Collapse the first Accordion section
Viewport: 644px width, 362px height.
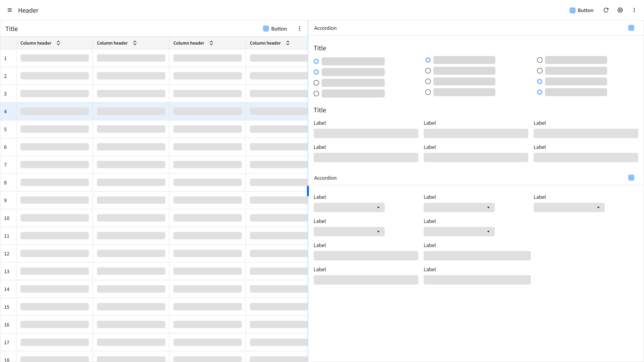coord(631,28)
